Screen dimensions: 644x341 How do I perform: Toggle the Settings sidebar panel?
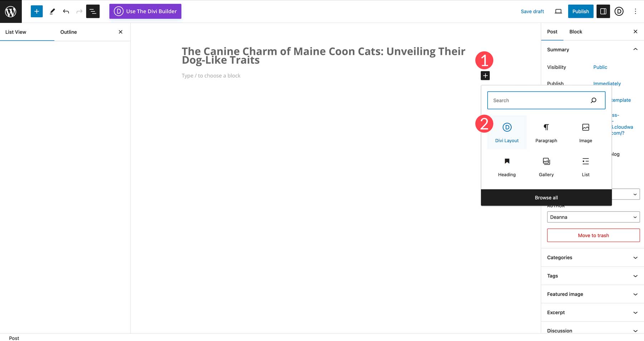[603, 11]
